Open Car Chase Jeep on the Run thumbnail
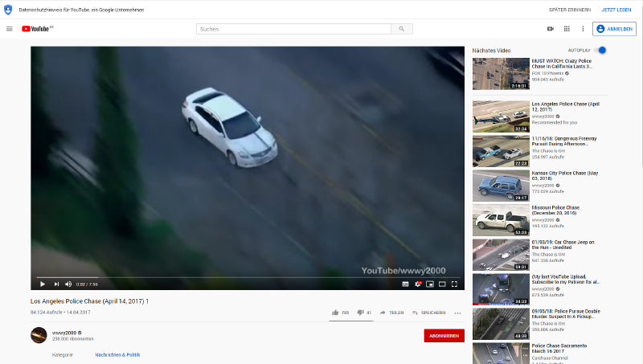 tap(501, 255)
